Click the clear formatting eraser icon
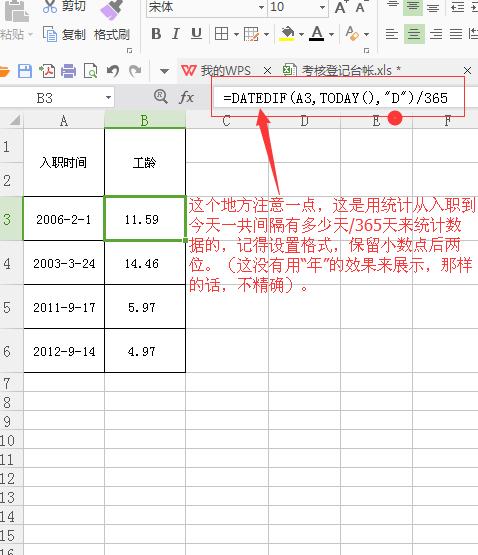Image resolution: width=478 pixels, height=555 pixels. tap(352, 34)
